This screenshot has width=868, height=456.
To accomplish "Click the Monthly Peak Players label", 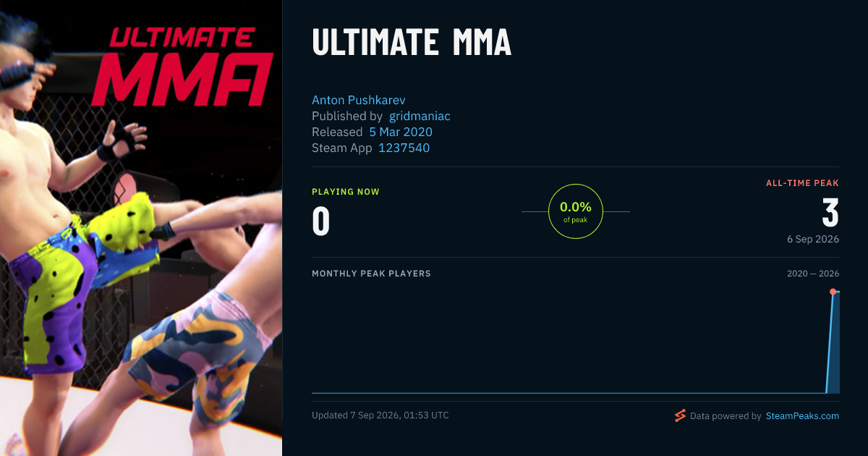I will click(x=371, y=274).
